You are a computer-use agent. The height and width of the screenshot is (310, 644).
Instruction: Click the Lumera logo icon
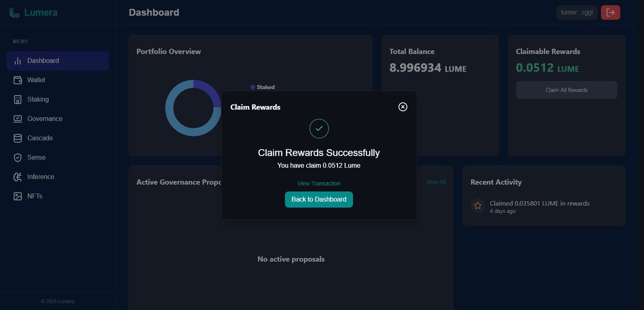coord(14,12)
